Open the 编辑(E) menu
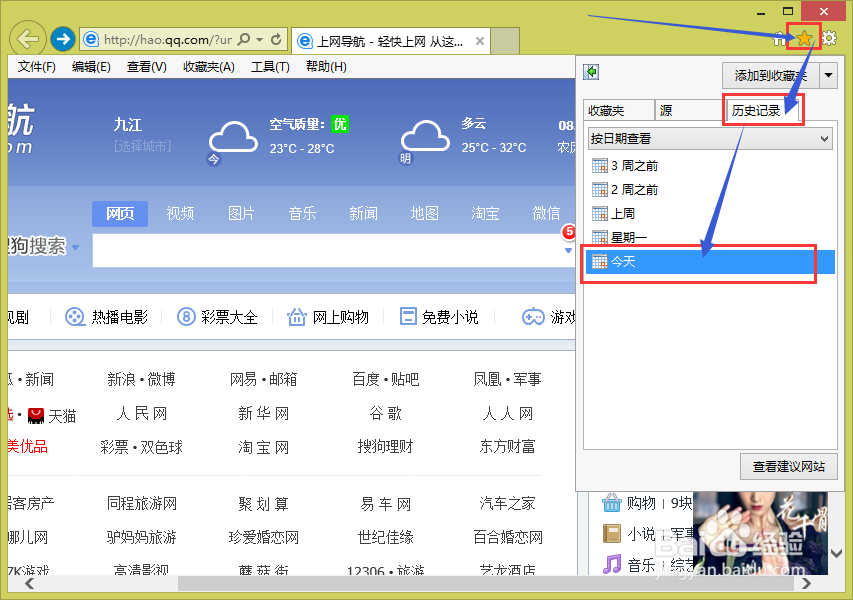 click(91, 67)
